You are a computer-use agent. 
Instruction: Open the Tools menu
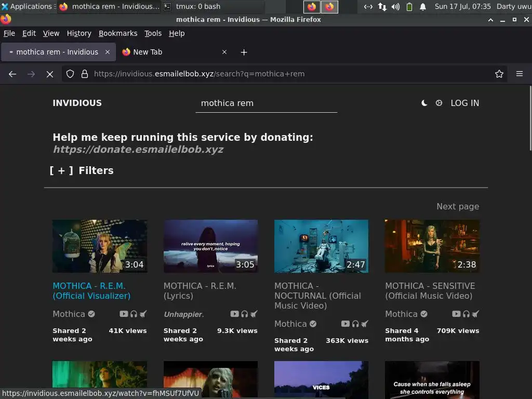tap(153, 33)
